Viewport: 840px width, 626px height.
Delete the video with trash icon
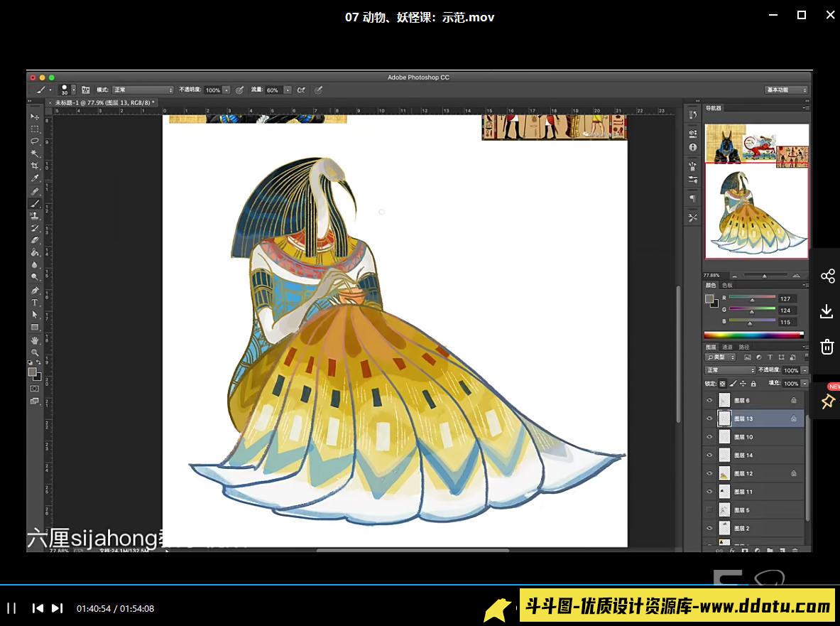point(827,347)
